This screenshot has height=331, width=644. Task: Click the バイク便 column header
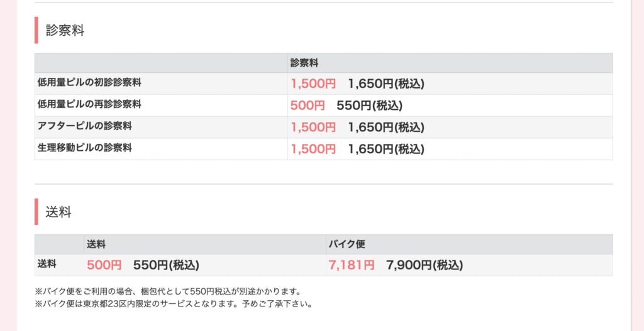(347, 244)
